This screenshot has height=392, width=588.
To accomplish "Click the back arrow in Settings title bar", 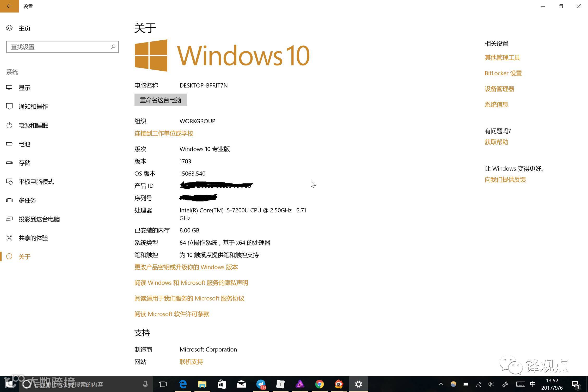I will point(9,6).
